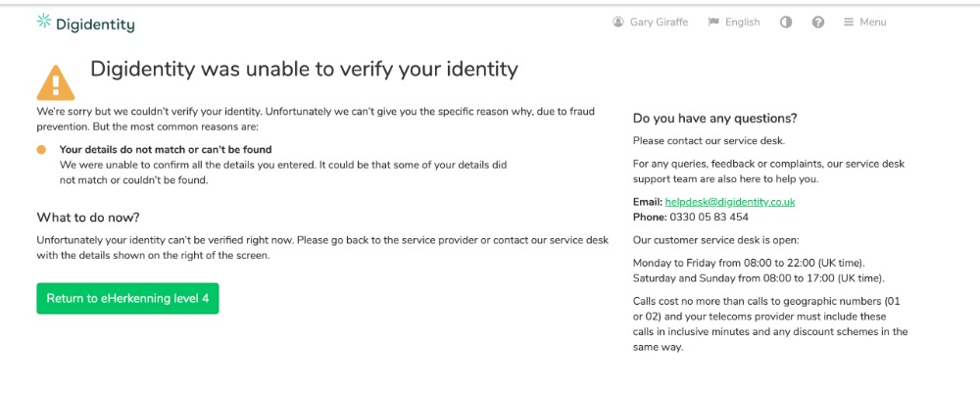The image size is (980, 394).
Task: Click the Monday to Friday opening hours line
Action: pyautogui.click(x=750, y=263)
